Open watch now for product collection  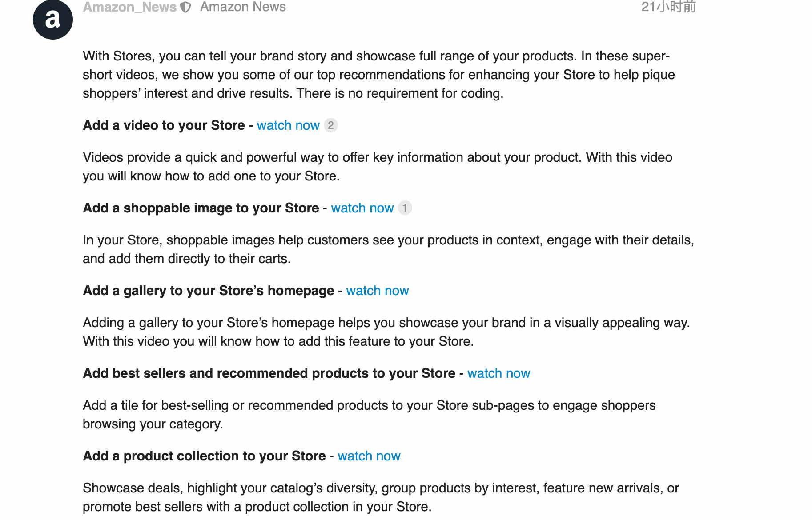[369, 456]
